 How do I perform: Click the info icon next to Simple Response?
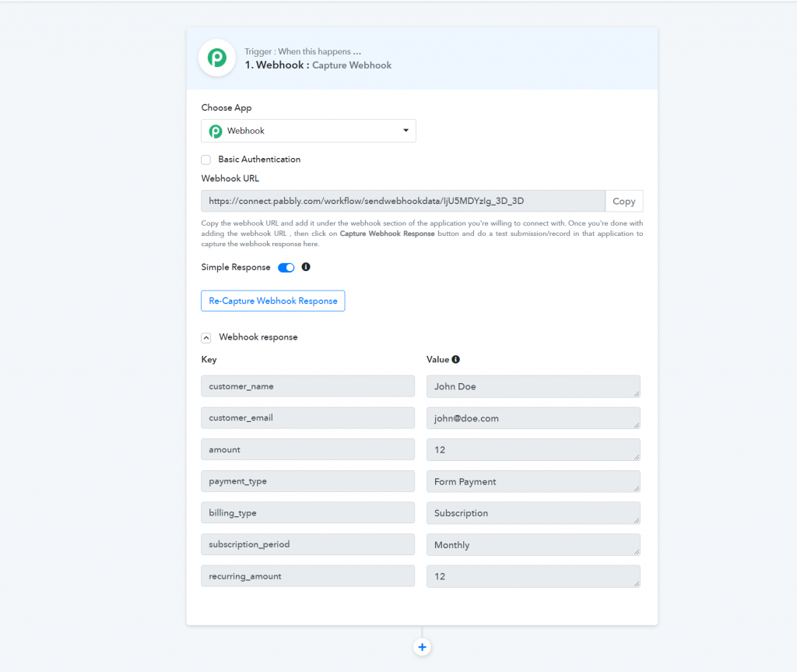(305, 267)
